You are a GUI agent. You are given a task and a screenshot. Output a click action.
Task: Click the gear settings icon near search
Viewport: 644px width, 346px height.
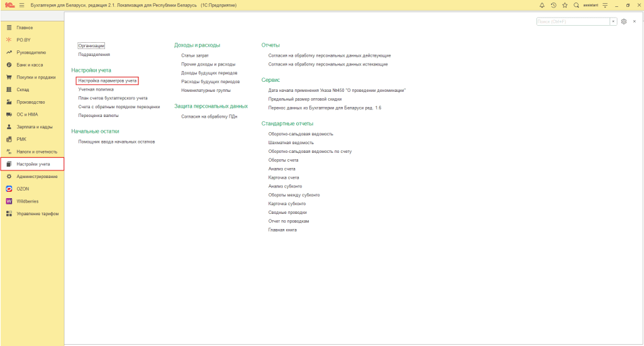pyautogui.click(x=624, y=21)
